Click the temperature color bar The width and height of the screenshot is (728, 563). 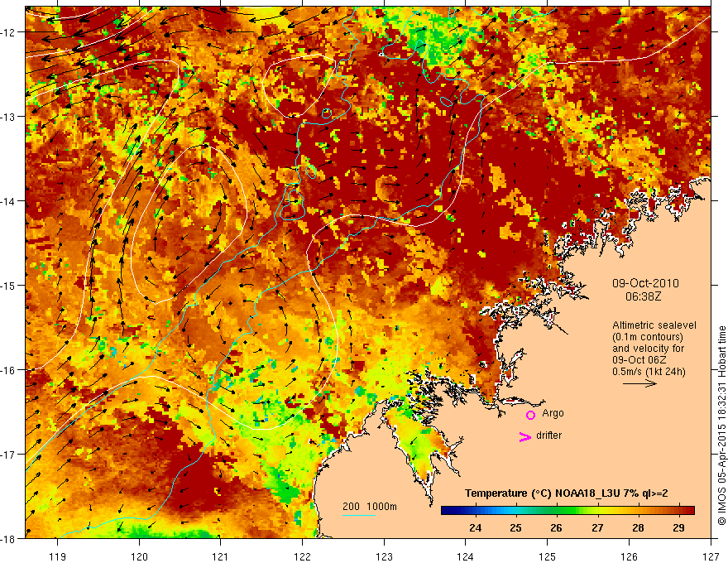coord(568,511)
